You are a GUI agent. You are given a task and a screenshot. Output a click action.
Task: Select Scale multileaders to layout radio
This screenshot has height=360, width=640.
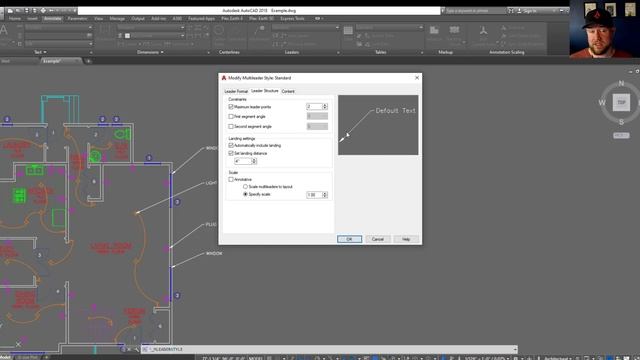tap(245, 187)
